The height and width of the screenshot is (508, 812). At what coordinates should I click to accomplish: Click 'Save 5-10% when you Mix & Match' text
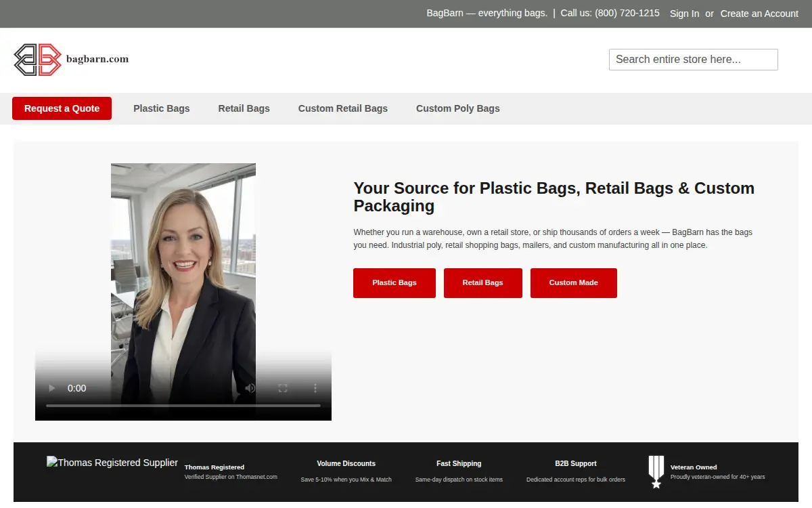click(x=346, y=480)
